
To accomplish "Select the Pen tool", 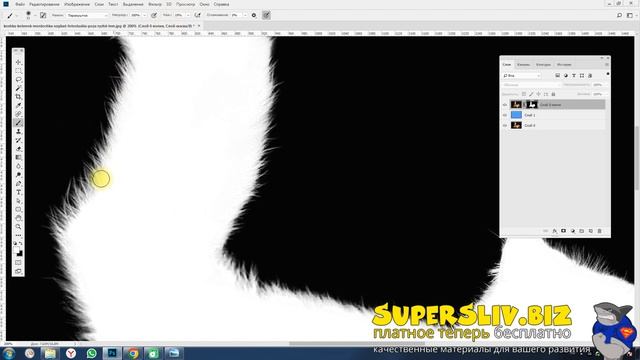I will pyautogui.click(x=18, y=184).
